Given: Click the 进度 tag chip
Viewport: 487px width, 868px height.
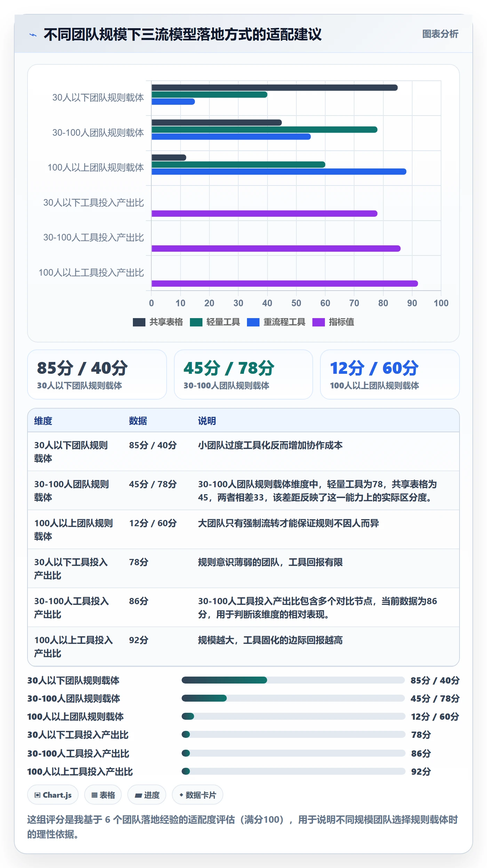Looking at the screenshot, I should click(147, 795).
